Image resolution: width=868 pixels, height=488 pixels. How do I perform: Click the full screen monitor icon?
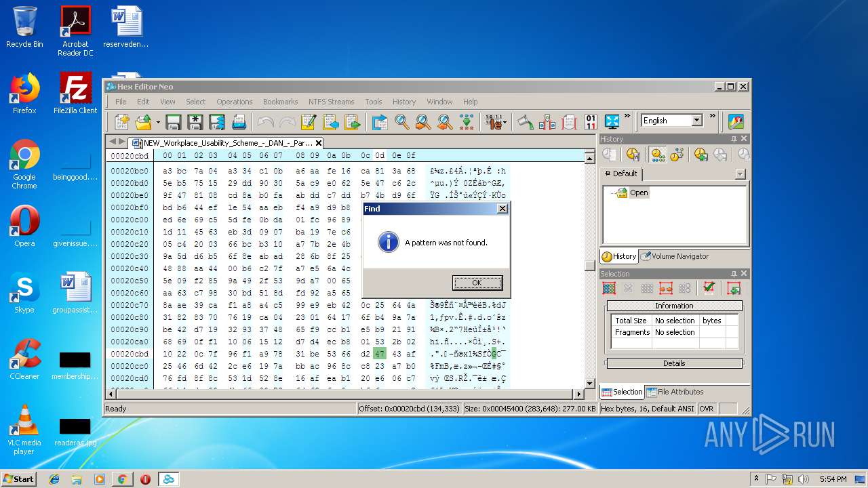[x=612, y=122]
